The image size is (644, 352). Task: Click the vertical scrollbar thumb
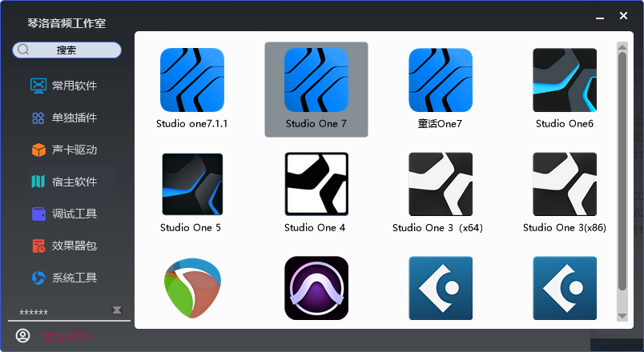coord(622,171)
